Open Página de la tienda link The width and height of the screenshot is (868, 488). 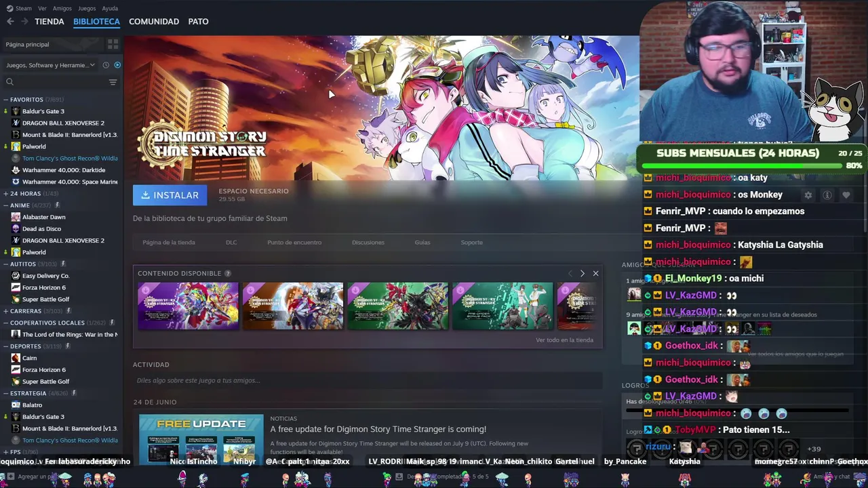169,243
